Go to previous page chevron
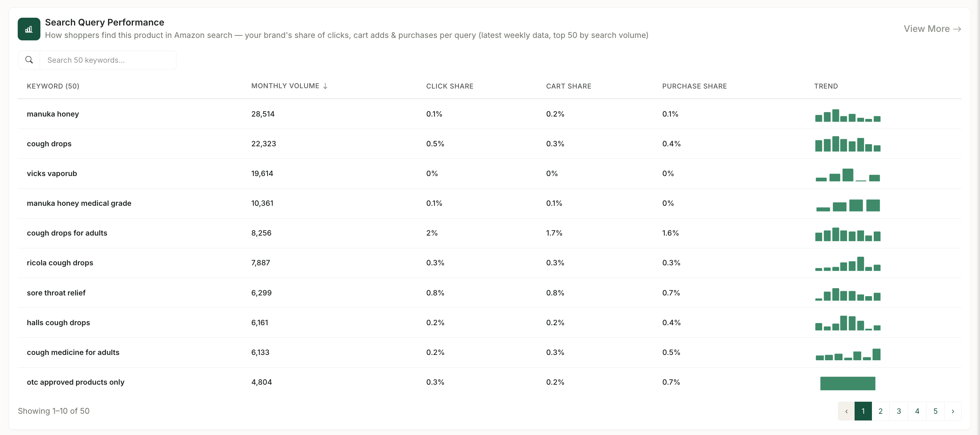The width and height of the screenshot is (980, 435). point(846,411)
